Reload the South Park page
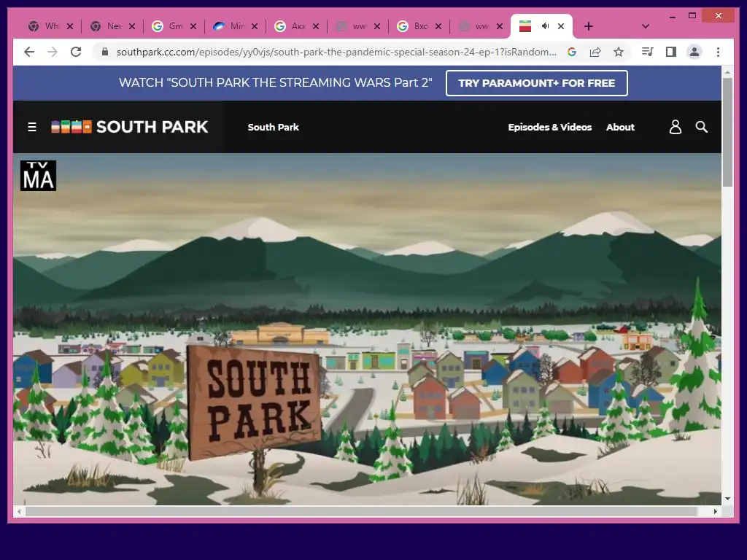This screenshot has width=747, height=560. [76, 52]
